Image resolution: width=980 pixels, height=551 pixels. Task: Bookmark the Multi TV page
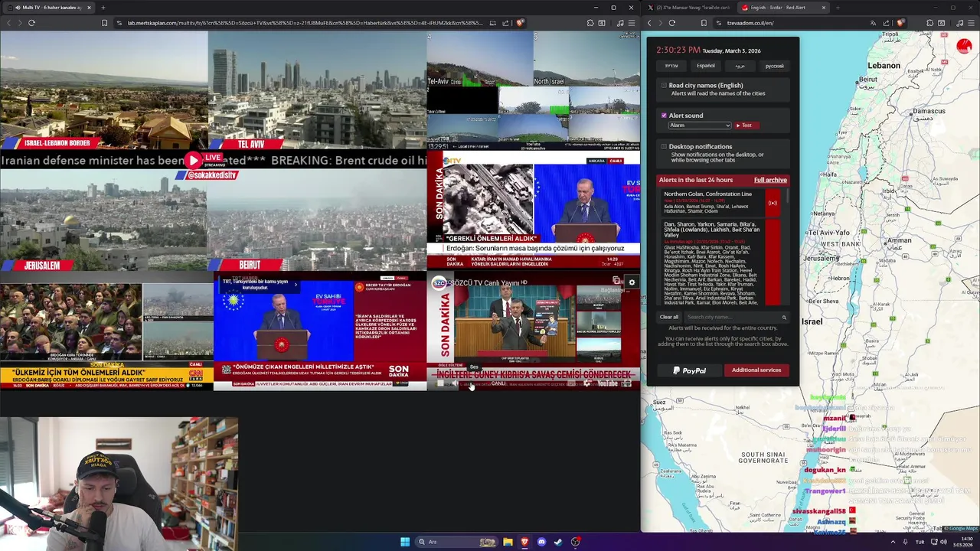click(x=104, y=23)
